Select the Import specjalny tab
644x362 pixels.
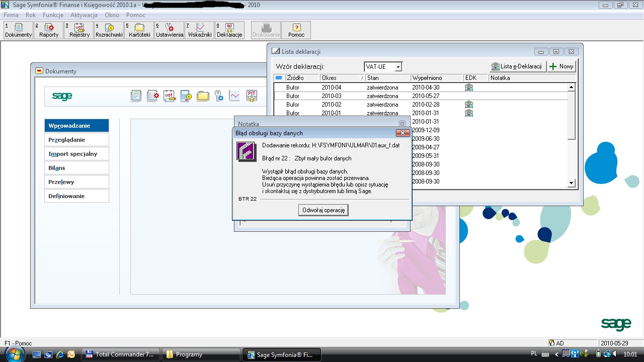tap(76, 154)
